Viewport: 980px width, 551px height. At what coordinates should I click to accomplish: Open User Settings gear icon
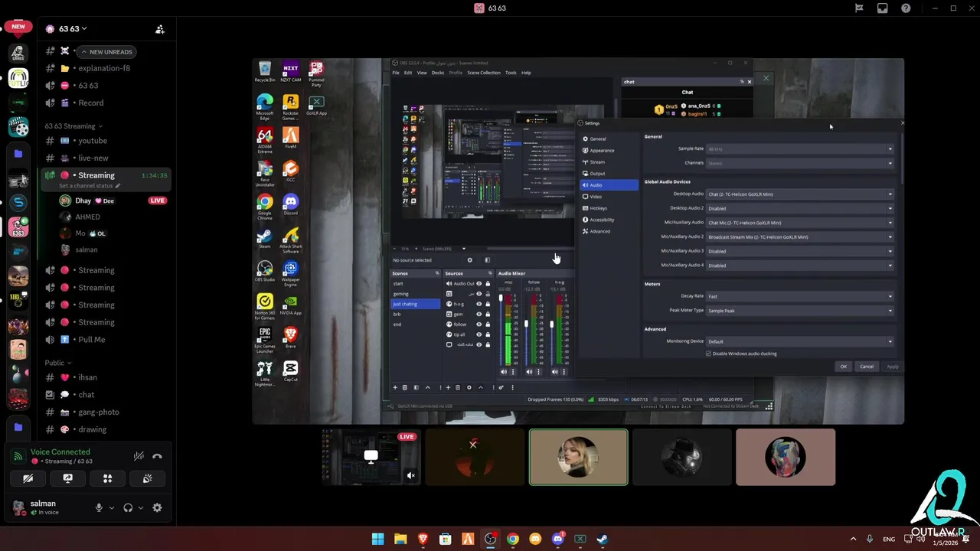click(157, 507)
